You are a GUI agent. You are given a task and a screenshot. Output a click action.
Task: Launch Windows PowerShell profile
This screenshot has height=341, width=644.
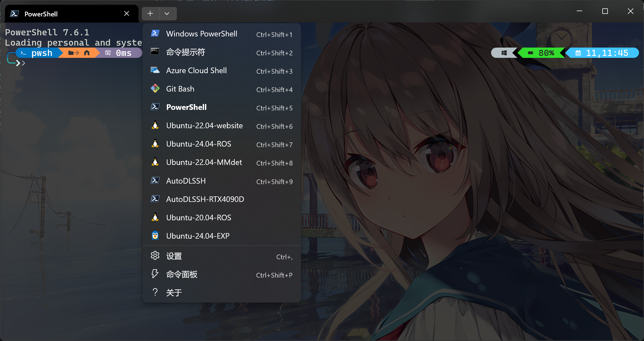coord(222,34)
